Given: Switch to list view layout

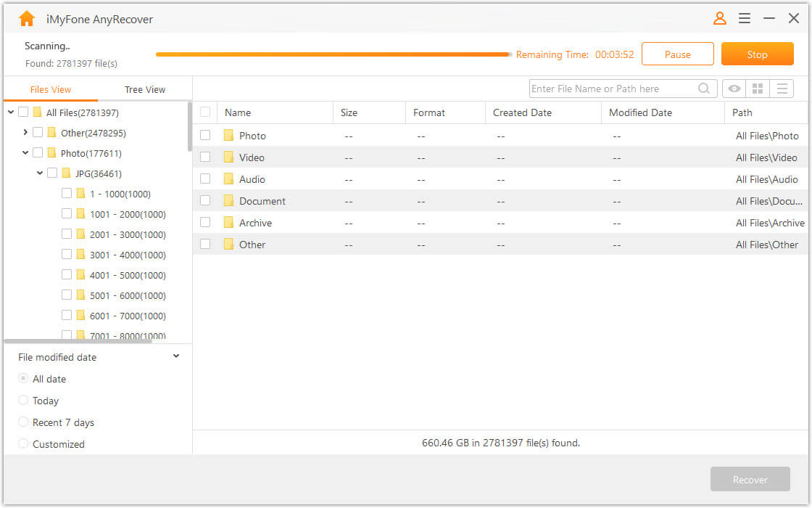Looking at the screenshot, I should click(782, 89).
